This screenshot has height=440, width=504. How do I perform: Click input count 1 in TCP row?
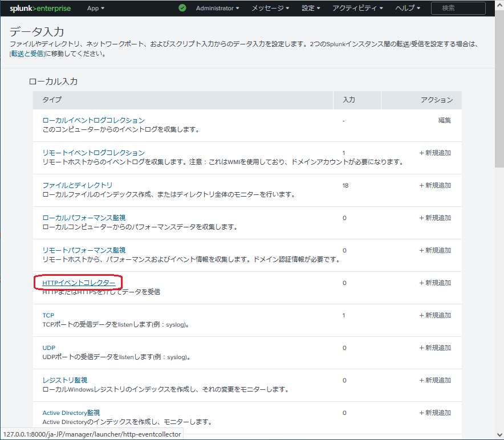click(x=344, y=315)
